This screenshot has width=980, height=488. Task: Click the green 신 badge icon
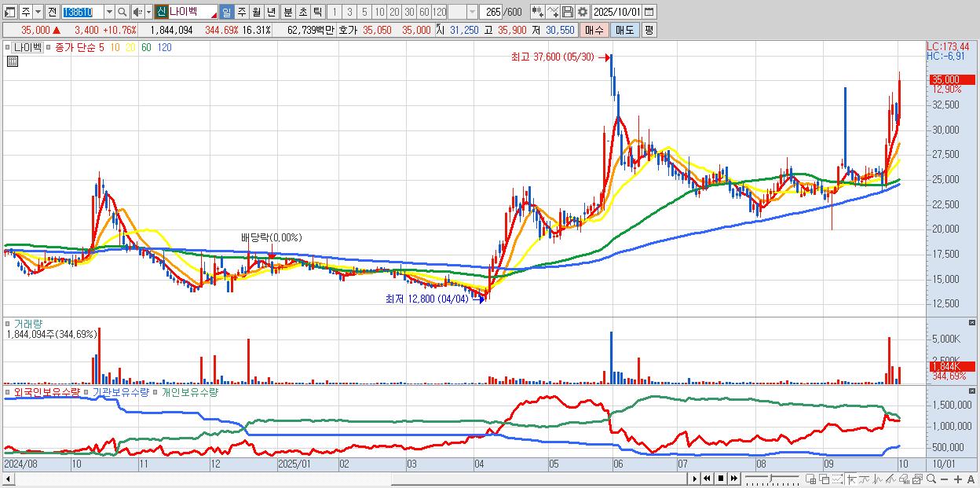pyautogui.click(x=161, y=13)
